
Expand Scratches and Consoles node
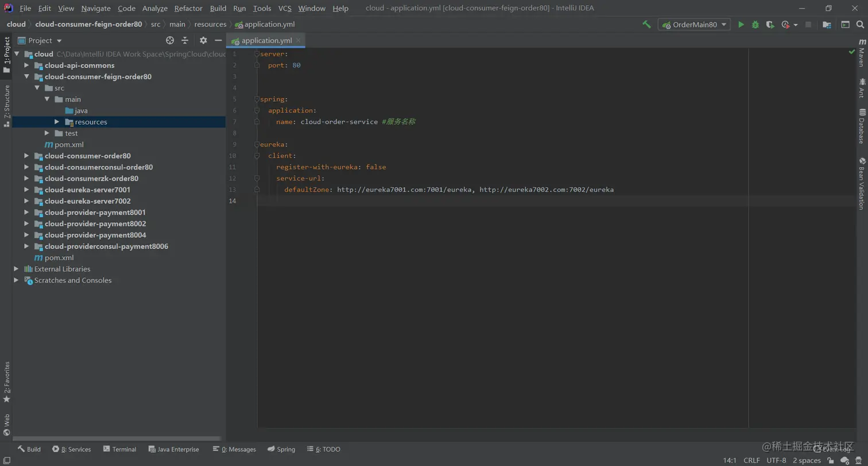tap(16, 280)
